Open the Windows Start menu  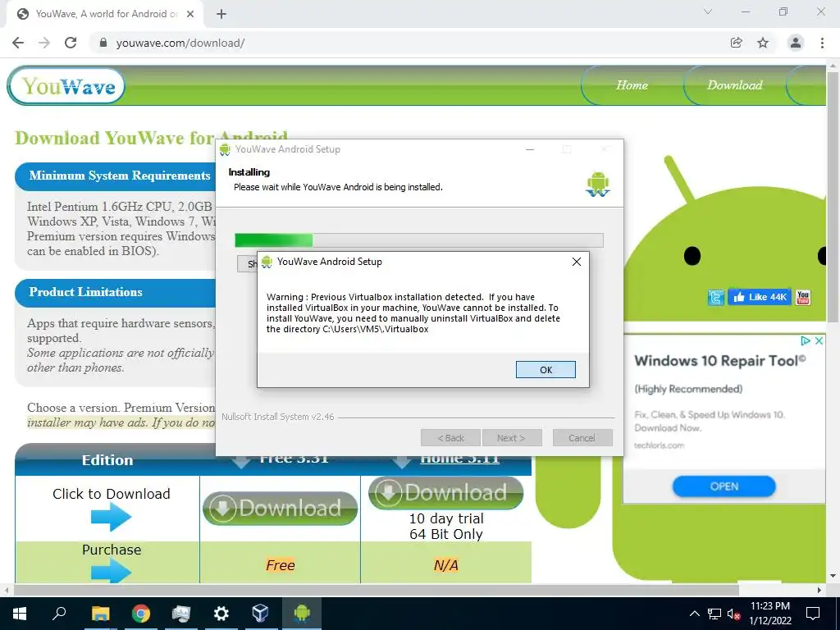click(x=20, y=614)
